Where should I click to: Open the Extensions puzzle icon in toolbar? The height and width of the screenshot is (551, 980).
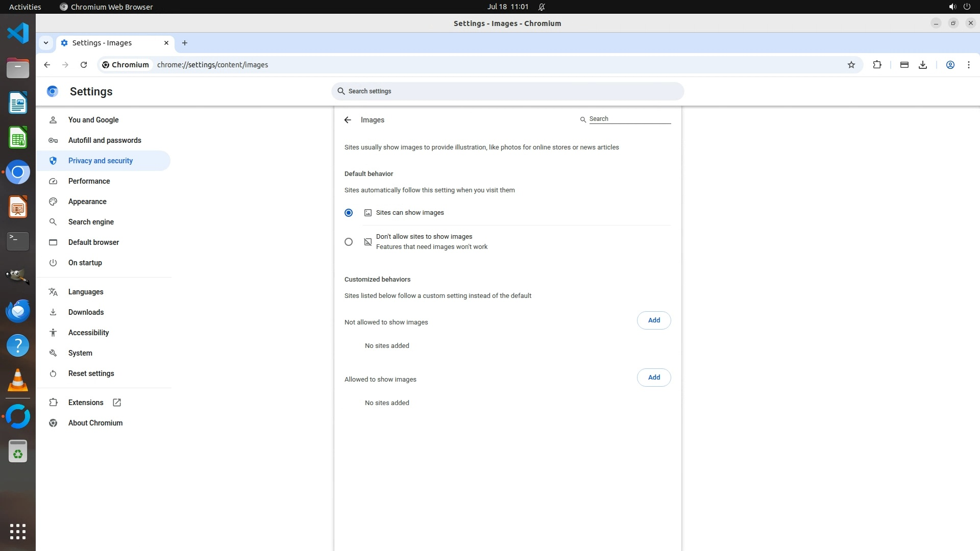(x=877, y=65)
